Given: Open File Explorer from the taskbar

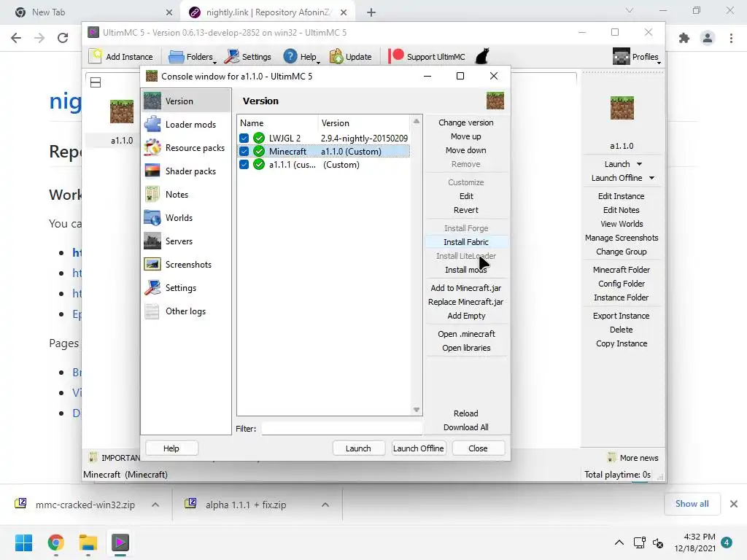Looking at the screenshot, I should coord(88,542).
